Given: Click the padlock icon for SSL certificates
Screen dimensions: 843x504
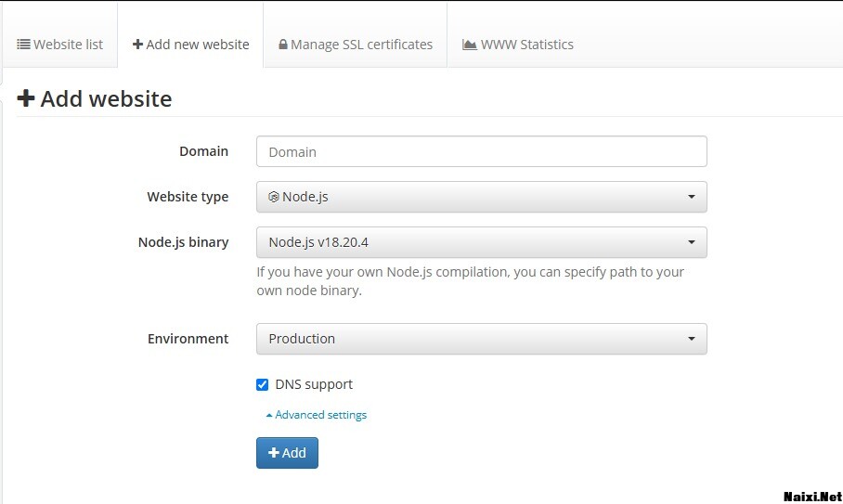Looking at the screenshot, I should 283,45.
